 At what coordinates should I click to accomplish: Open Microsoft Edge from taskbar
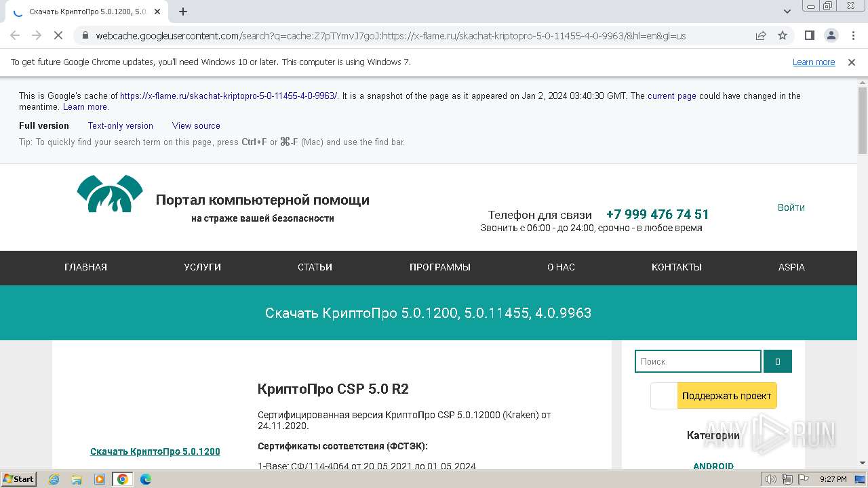tap(145, 479)
